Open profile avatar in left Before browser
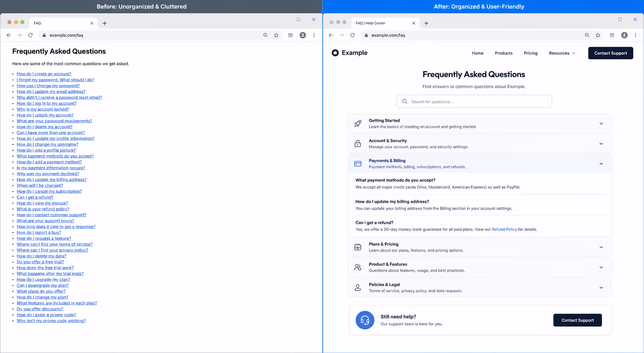Screen dimensions: 644x353 [x=303, y=35]
